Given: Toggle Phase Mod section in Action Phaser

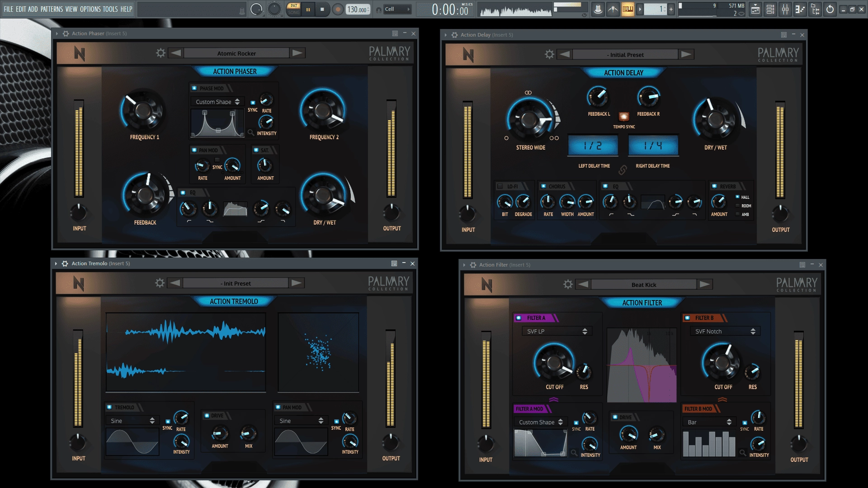Looking at the screenshot, I should click(194, 88).
